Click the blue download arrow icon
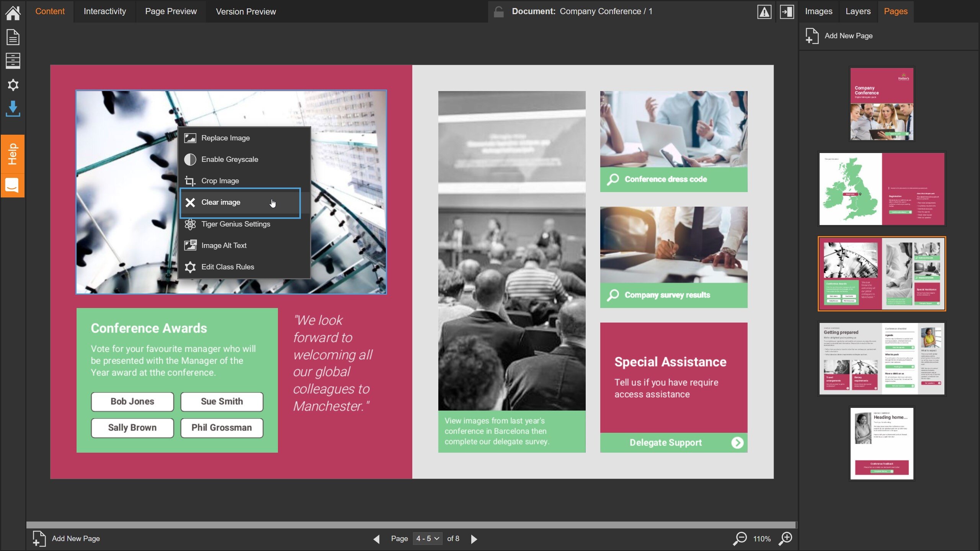Screen dimensions: 980x551 tap(13, 109)
